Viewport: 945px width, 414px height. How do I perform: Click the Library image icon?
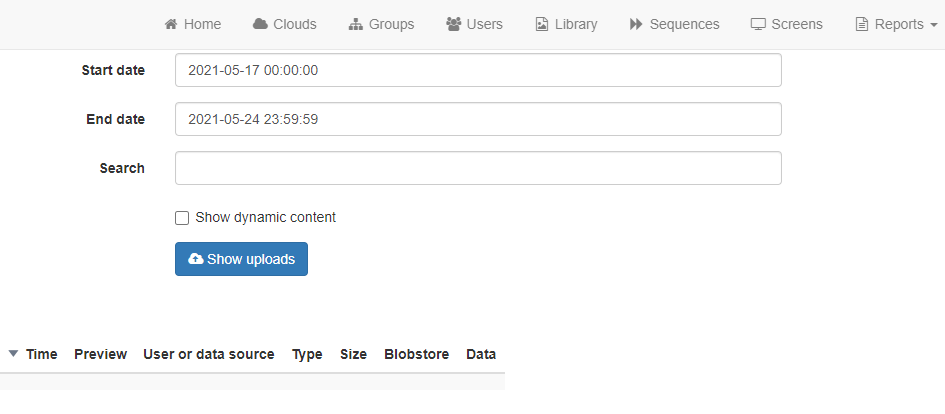coord(542,24)
